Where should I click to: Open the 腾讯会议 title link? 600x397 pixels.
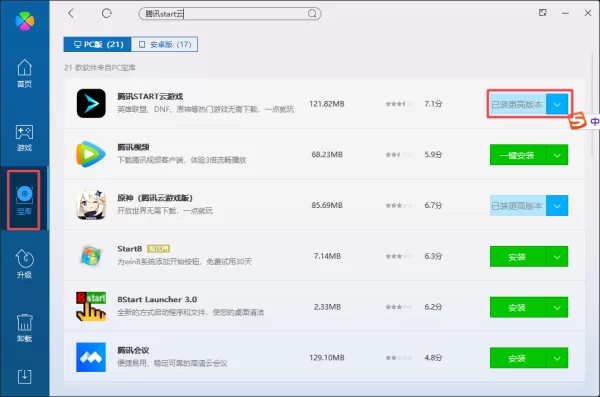pyautogui.click(x=133, y=350)
